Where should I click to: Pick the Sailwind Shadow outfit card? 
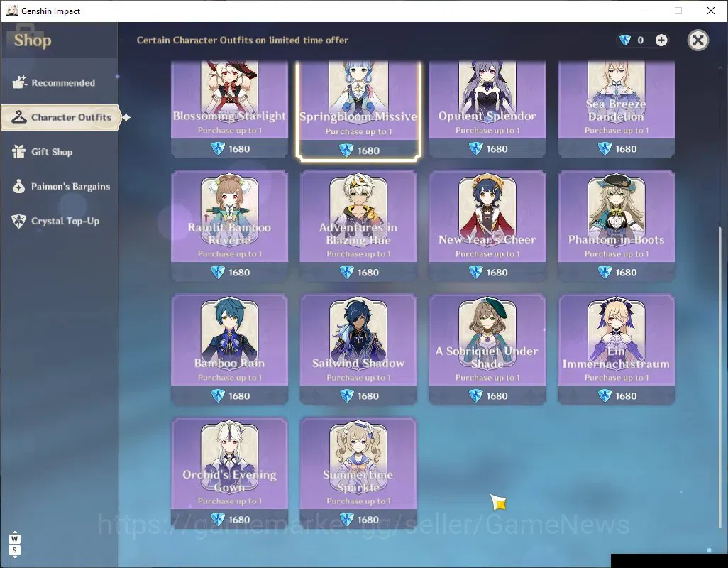(x=358, y=349)
